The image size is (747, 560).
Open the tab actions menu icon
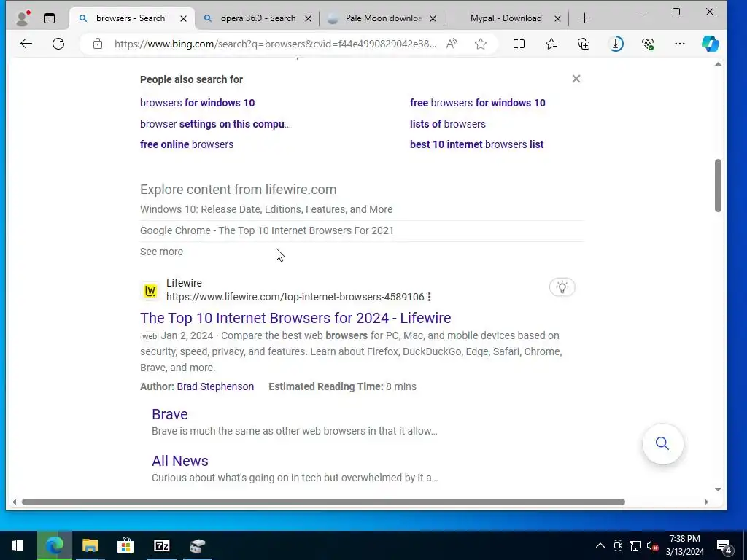click(50, 18)
